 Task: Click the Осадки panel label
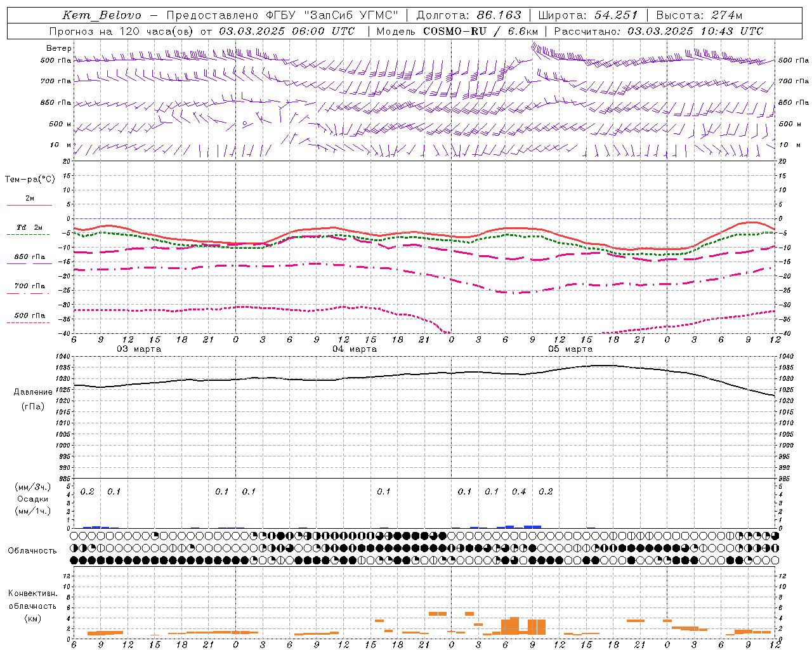(x=33, y=500)
